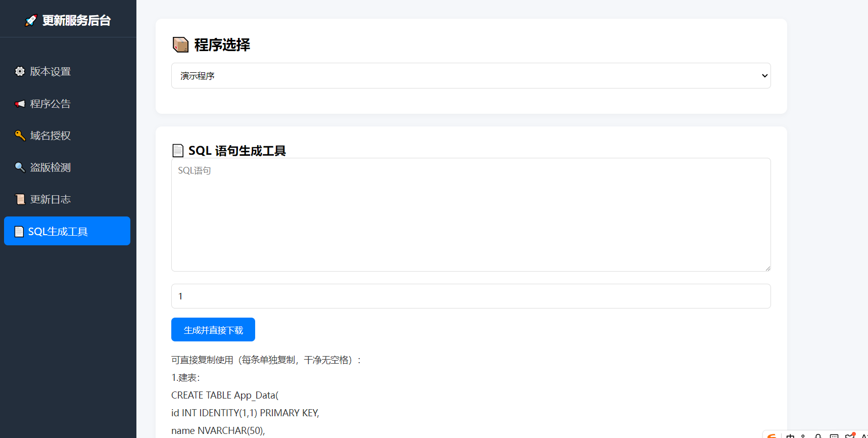The height and width of the screenshot is (438, 868).
Task: Open the 演示程序 program selection dropdown
Action: pos(470,76)
